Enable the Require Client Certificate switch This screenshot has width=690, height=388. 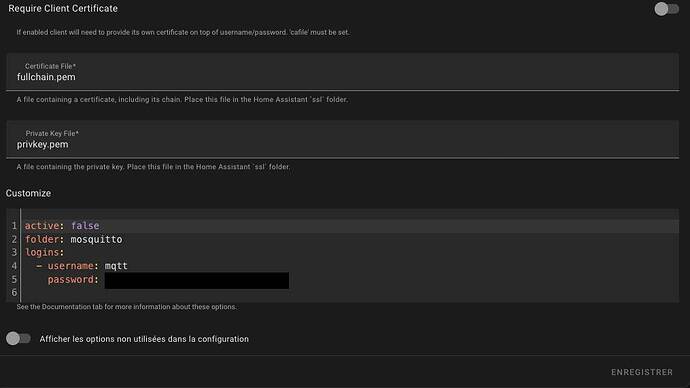coord(666,9)
